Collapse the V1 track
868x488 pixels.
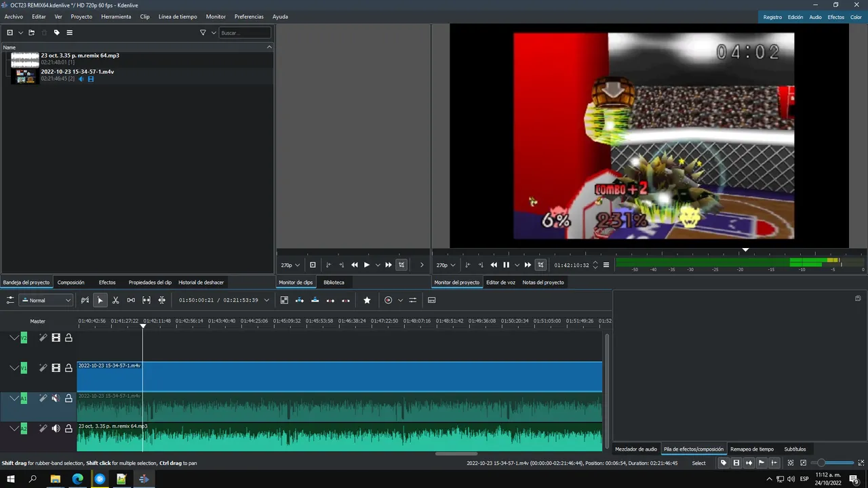(14, 368)
